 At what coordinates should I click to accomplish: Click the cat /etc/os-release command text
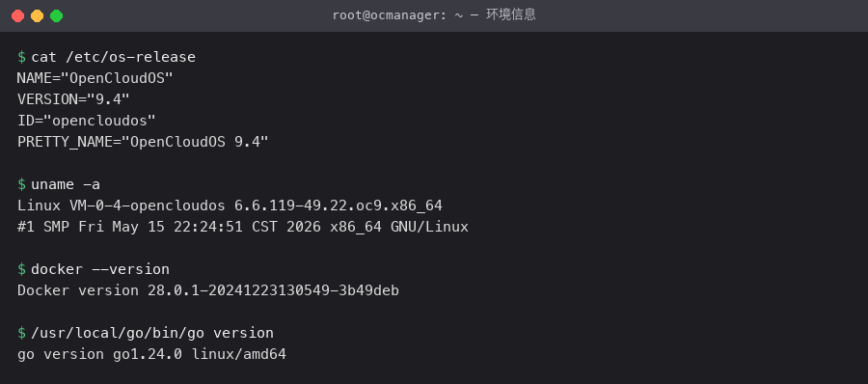click(x=114, y=57)
